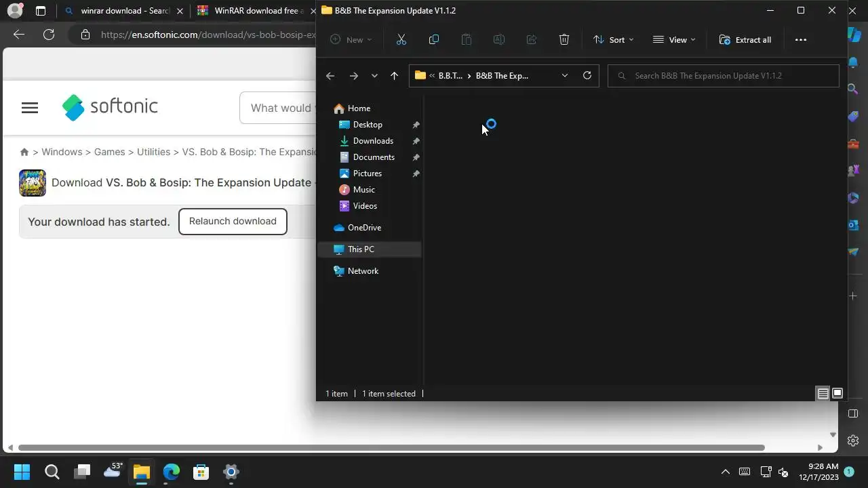Screen dimensions: 868x488
Task: Click the VS. Bob & Bosip app thumbnail
Action: click(33, 183)
